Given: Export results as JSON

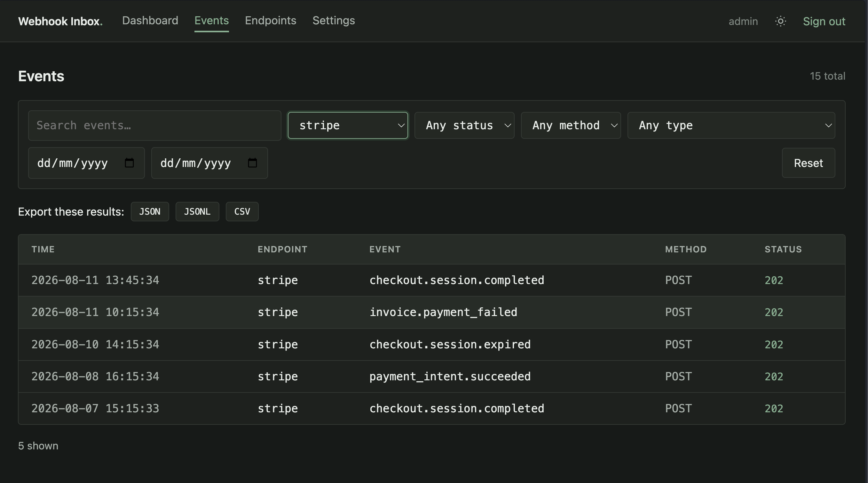Looking at the screenshot, I should (x=150, y=212).
